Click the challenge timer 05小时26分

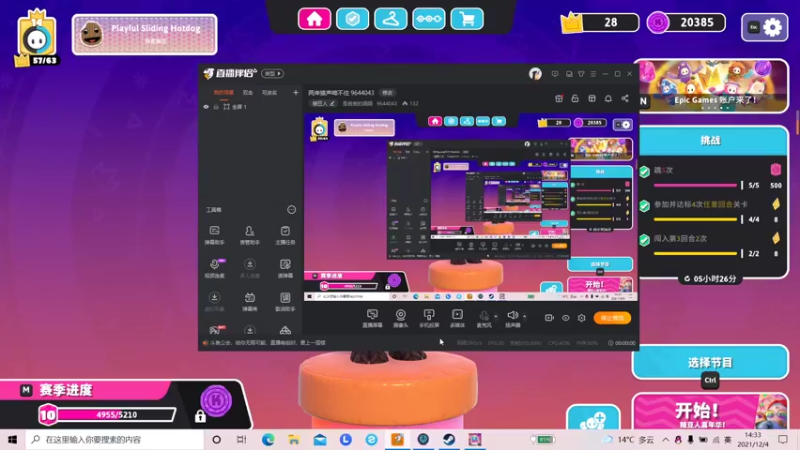(710, 279)
